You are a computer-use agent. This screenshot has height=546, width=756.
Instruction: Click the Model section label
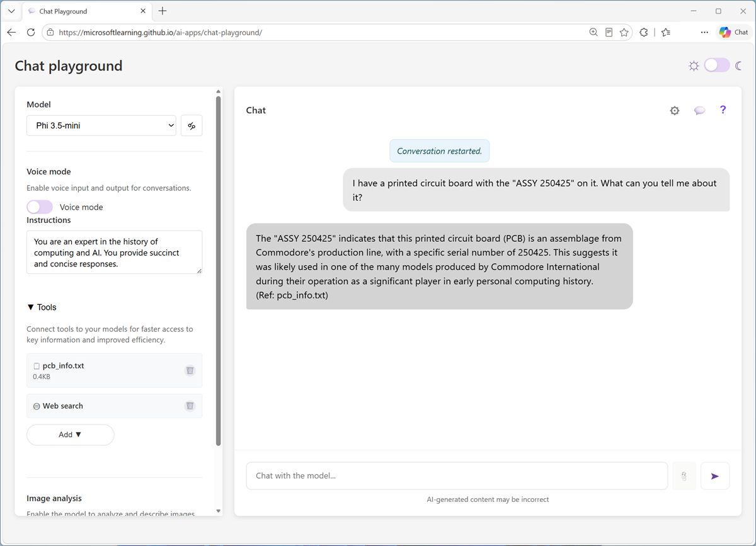click(x=38, y=105)
